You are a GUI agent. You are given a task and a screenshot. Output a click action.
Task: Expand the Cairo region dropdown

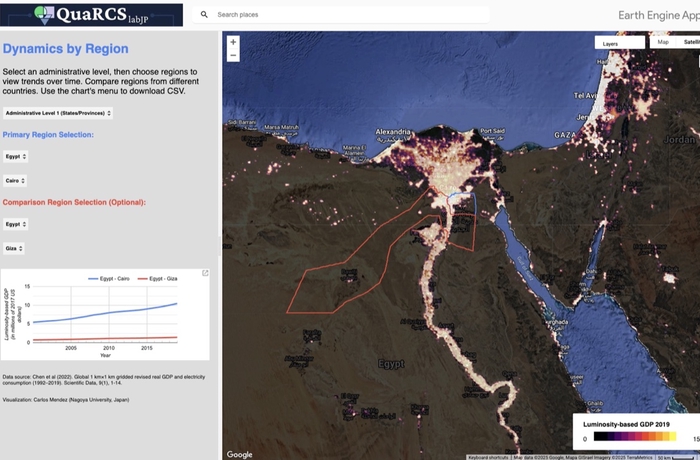[15, 181]
